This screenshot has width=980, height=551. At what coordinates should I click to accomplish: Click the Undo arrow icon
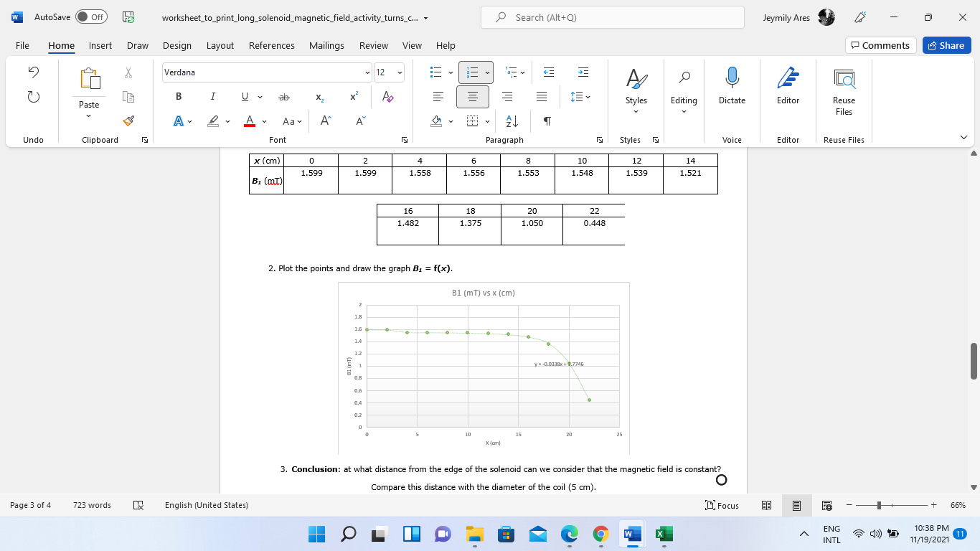point(33,72)
